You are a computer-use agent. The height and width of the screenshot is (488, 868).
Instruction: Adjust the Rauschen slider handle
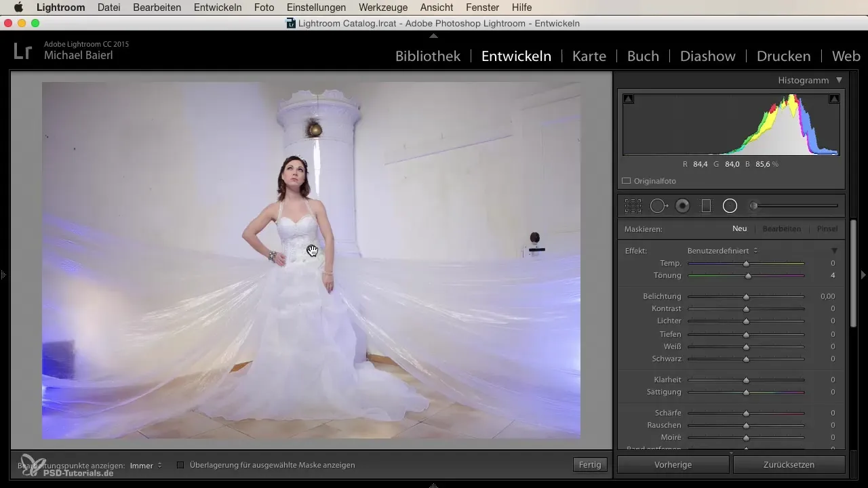click(746, 426)
